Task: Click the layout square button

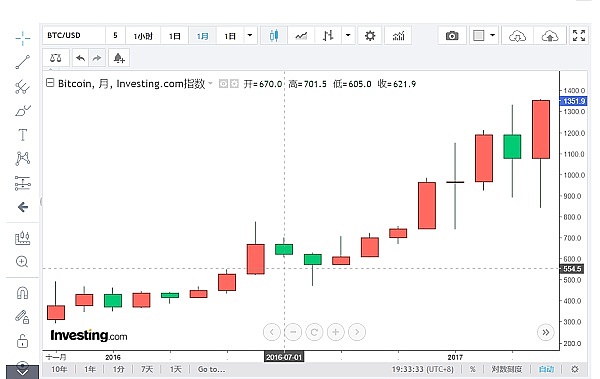Action: coord(479,36)
